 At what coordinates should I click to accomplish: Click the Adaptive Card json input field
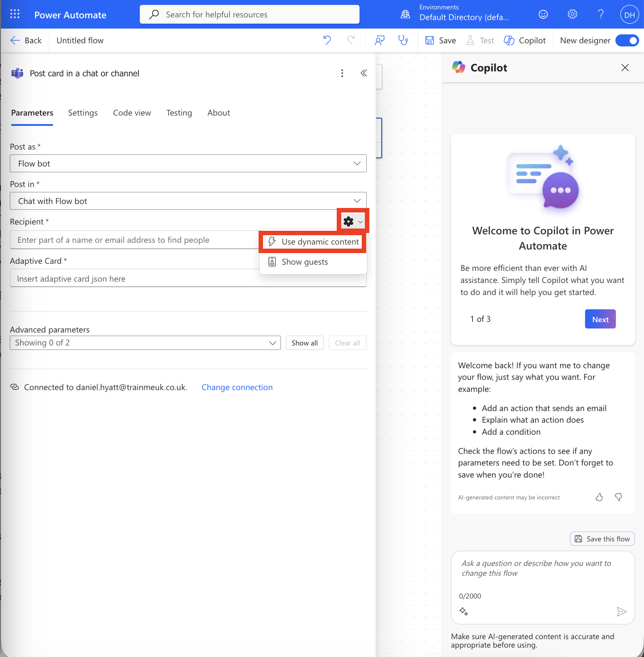pos(134,279)
